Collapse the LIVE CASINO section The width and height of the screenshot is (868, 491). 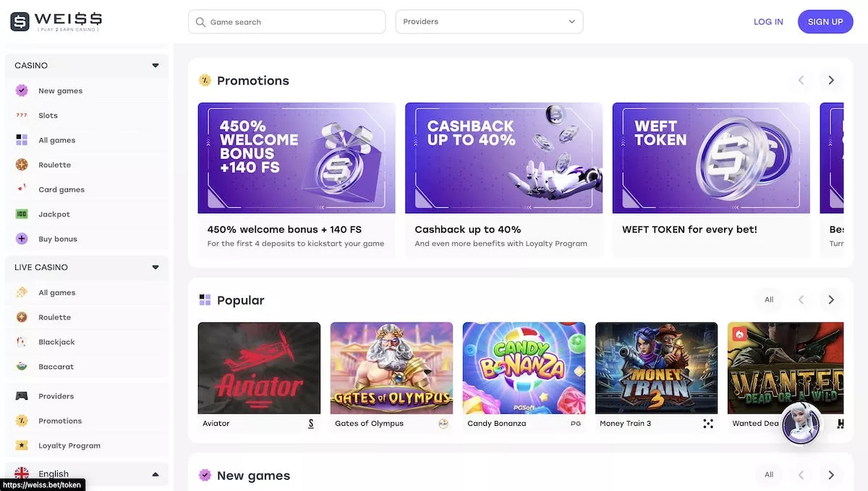point(155,267)
